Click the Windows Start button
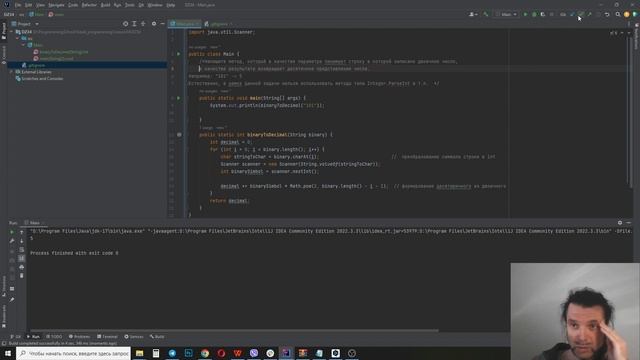Screen dimensions: 640x360 tap(8, 353)
